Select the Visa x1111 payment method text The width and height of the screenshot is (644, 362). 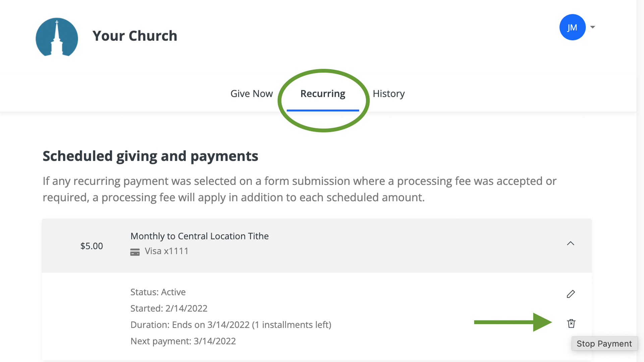(166, 251)
